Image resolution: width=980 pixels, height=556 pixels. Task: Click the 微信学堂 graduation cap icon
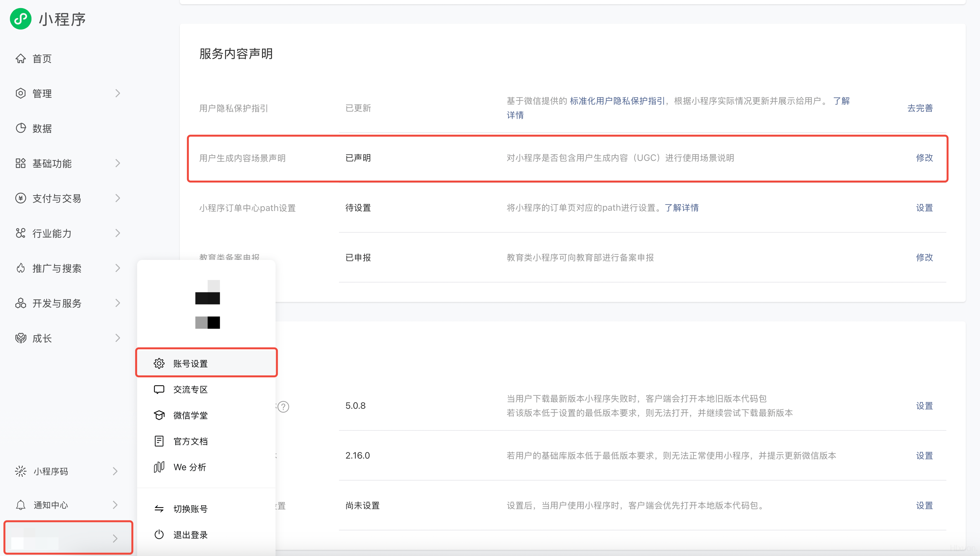pyautogui.click(x=159, y=415)
